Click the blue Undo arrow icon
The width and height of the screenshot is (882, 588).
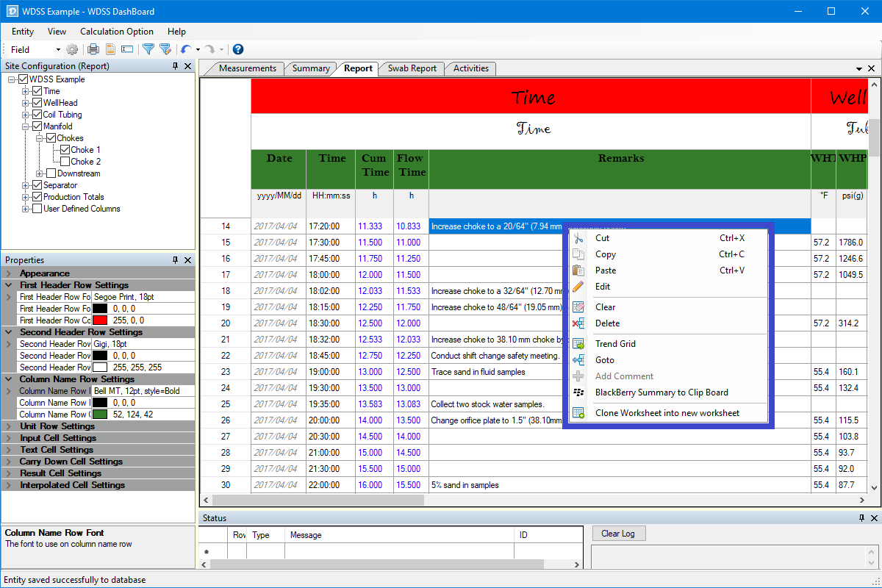coord(186,49)
